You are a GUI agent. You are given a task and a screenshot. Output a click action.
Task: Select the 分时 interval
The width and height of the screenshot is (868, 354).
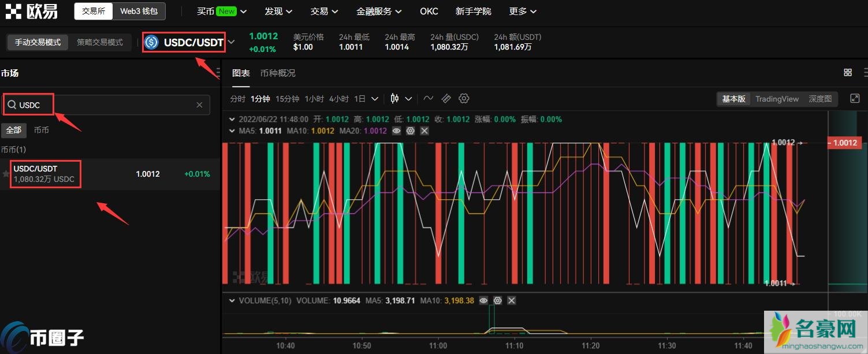tap(237, 99)
